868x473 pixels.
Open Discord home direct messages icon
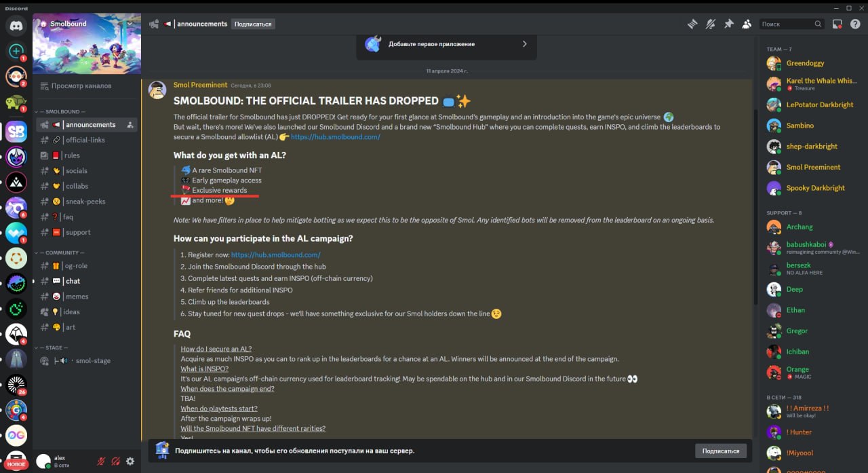click(x=16, y=26)
